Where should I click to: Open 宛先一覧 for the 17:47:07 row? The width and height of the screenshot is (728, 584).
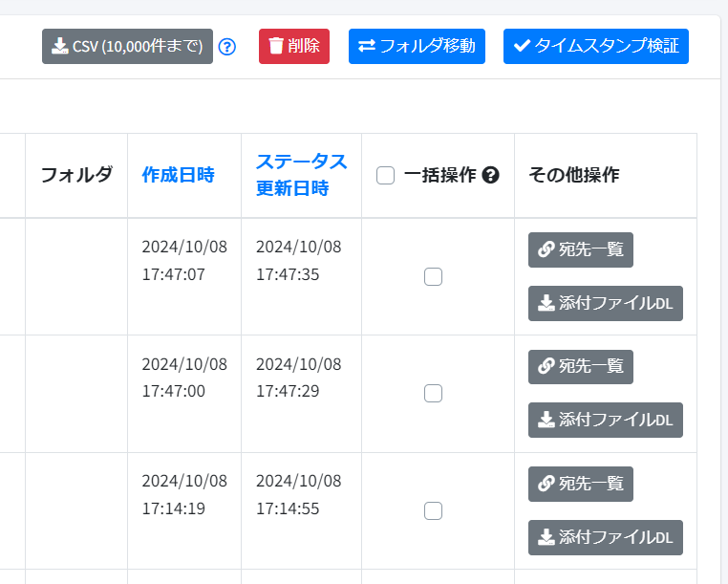click(580, 249)
